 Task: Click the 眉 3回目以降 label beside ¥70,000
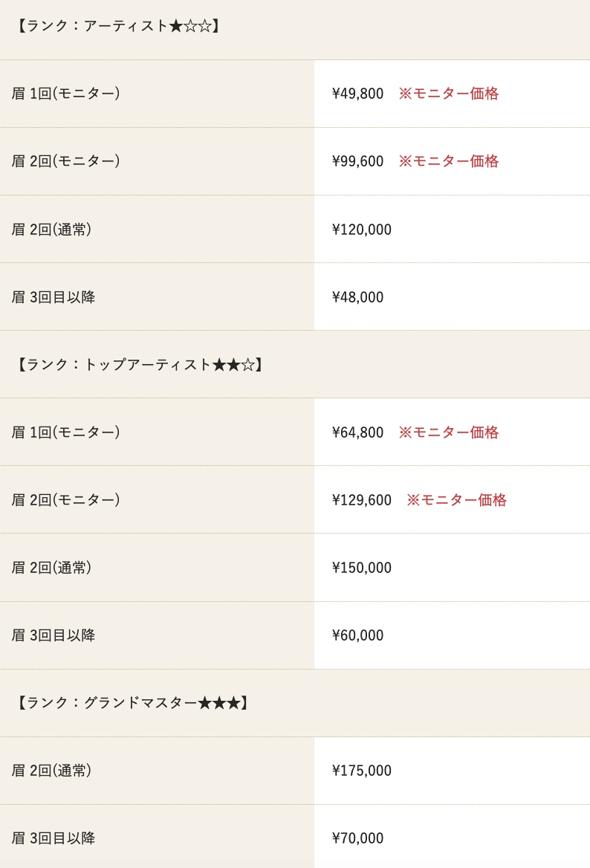(x=54, y=838)
